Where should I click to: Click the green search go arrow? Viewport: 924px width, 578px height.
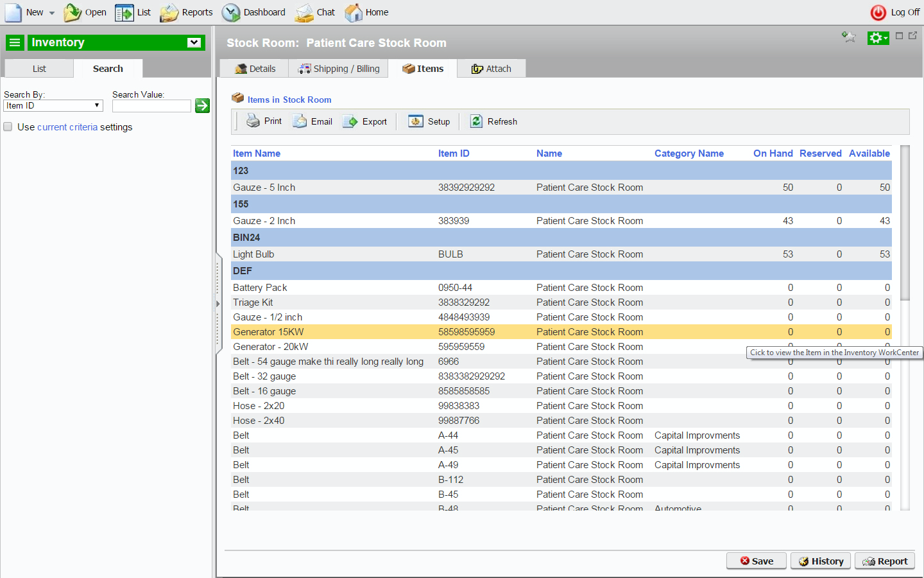coord(203,105)
